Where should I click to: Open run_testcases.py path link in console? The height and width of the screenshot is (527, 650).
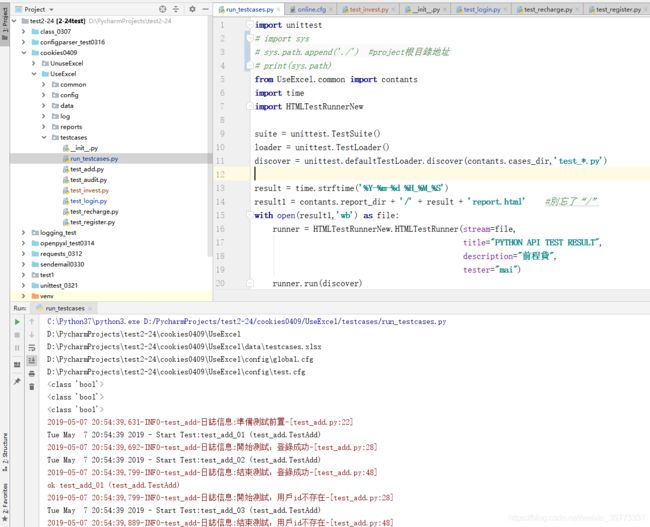295,321
